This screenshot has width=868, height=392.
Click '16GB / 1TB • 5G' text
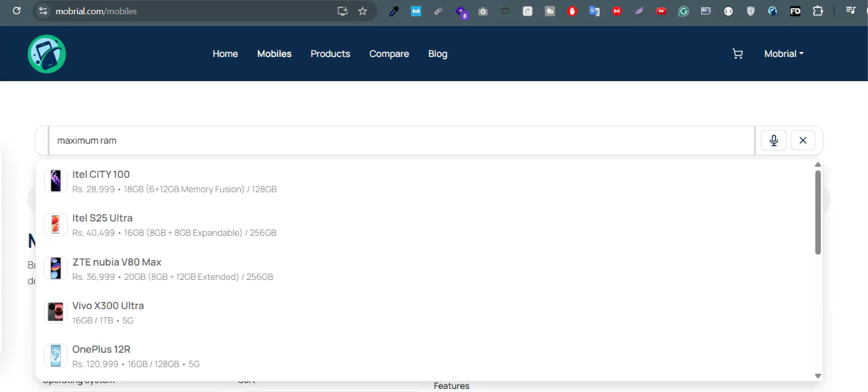[x=103, y=321]
